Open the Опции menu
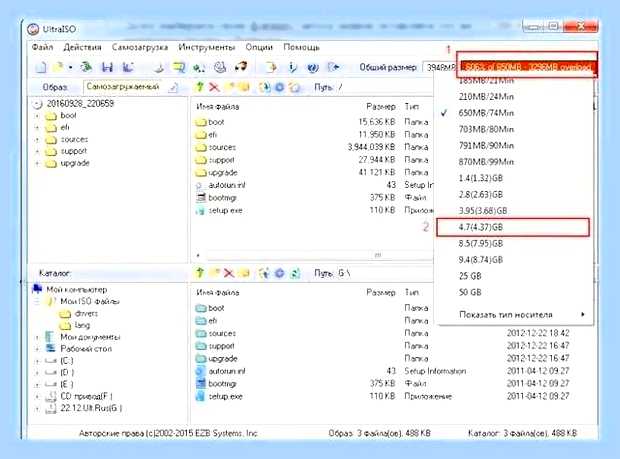The image size is (620, 459). point(259,47)
